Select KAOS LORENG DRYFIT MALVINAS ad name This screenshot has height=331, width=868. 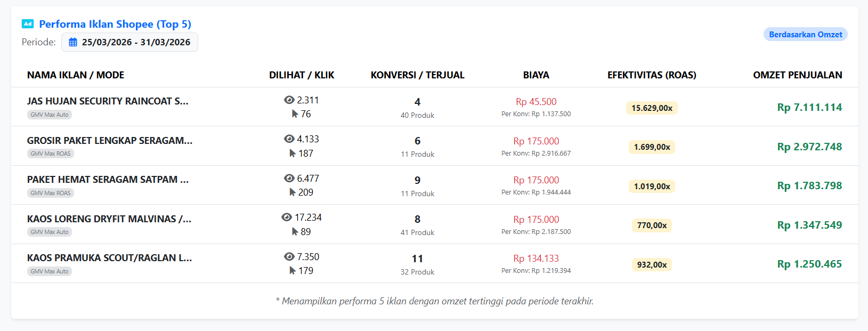pyautogui.click(x=109, y=219)
